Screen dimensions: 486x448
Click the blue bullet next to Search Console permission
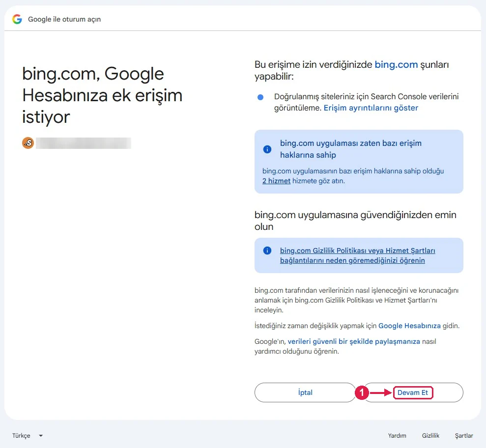click(x=260, y=97)
